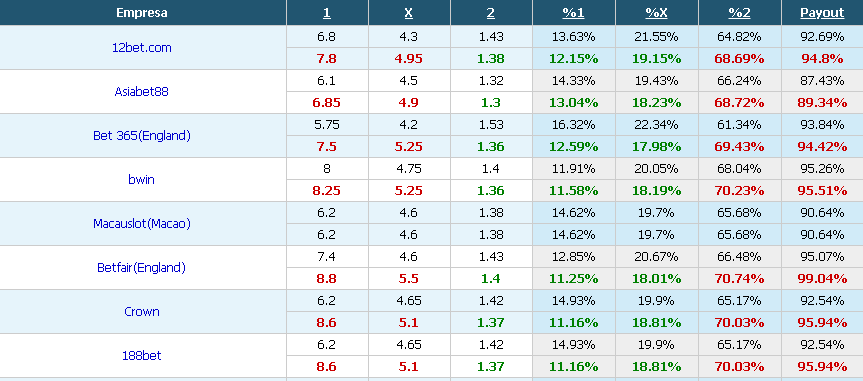The width and height of the screenshot is (863, 381).
Task: Open the Betfair(England) link
Action: tap(141, 268)
